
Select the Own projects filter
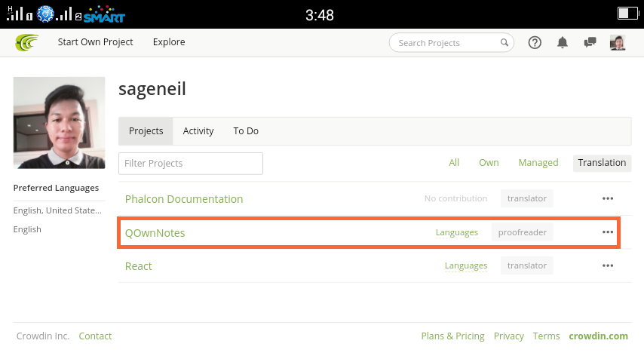click(x=489, y=163)
